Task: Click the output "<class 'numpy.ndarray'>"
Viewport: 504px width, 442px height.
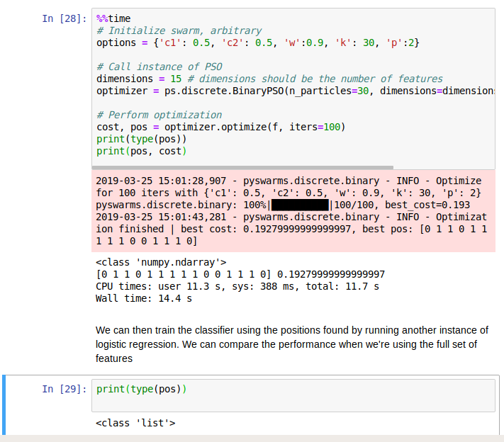Action: [x=161, y=262]
